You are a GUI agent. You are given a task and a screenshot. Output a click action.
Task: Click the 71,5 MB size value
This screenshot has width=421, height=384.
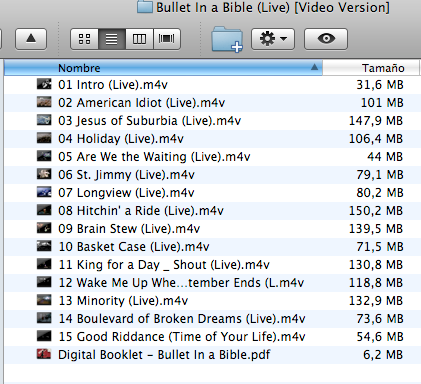[380, 247]
